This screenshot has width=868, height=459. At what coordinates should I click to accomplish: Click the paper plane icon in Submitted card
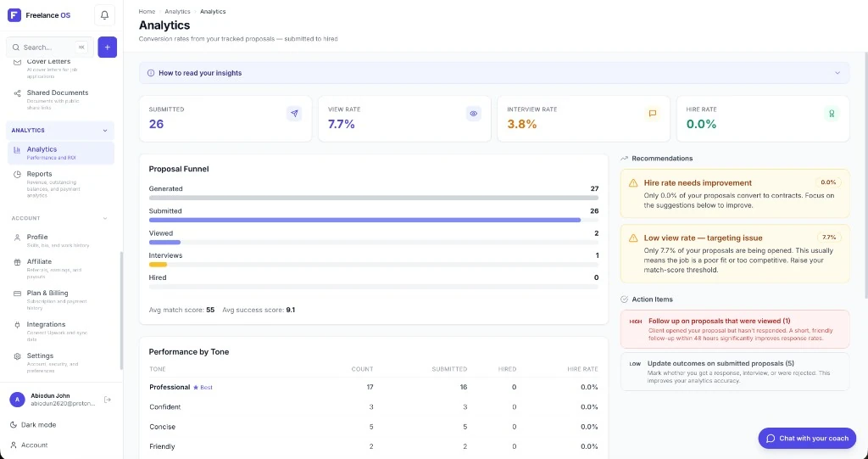coord(294,114)
